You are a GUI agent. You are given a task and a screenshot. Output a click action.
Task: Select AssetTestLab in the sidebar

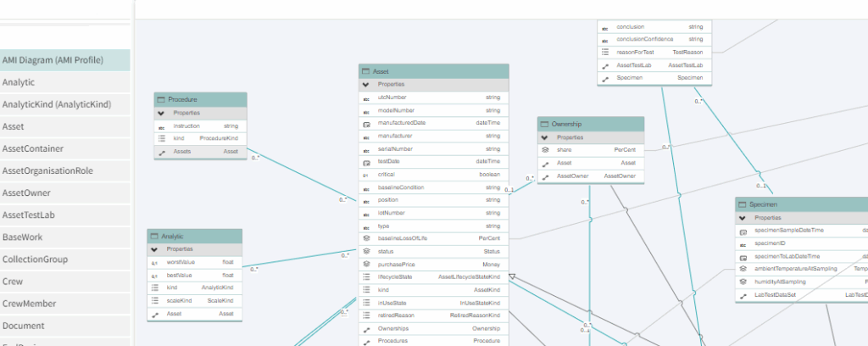click(64, 215)
